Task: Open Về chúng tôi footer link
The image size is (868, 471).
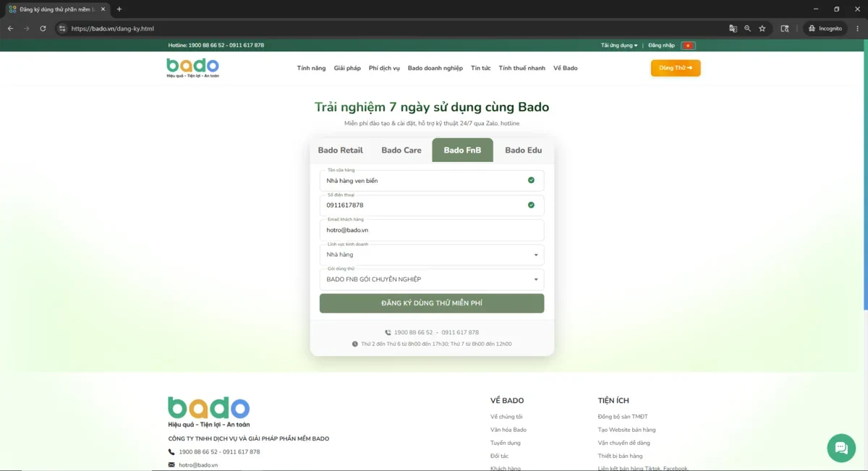Action: [x=506, y=417]
